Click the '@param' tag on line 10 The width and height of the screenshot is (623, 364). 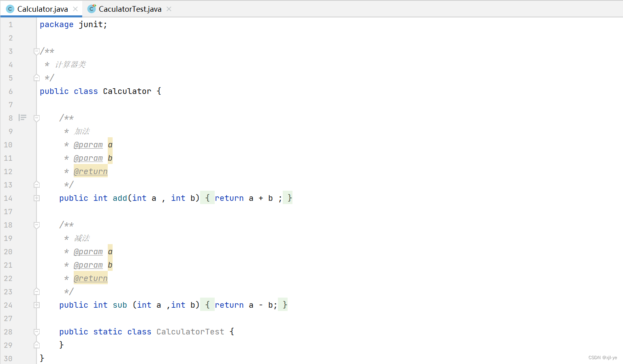(x=88, y=145)
